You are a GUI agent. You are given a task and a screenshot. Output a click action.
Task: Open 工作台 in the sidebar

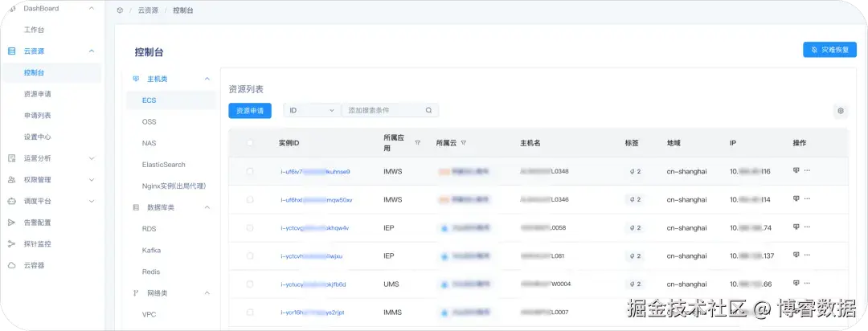[34, 30]
